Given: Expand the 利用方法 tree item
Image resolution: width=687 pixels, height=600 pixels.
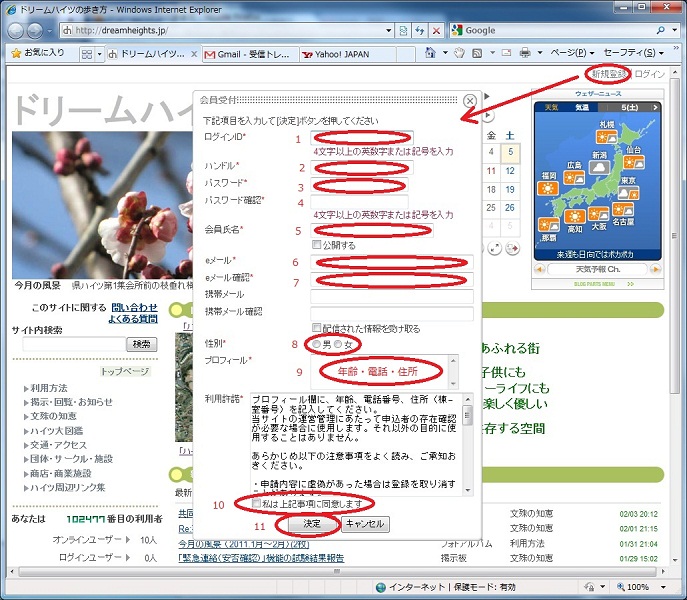Looking at the screenshot, I should click(48, 388).
